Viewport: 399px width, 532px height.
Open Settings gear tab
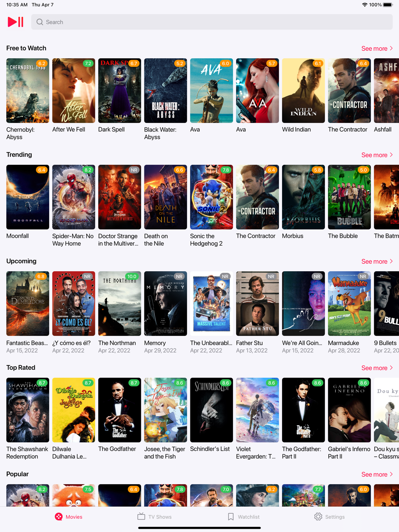click(329, 516)
